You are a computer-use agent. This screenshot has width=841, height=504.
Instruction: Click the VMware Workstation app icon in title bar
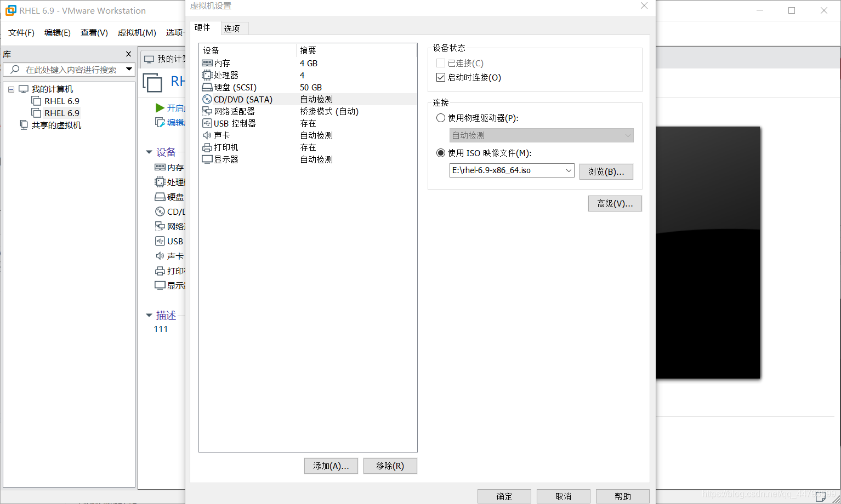point(10,10)
